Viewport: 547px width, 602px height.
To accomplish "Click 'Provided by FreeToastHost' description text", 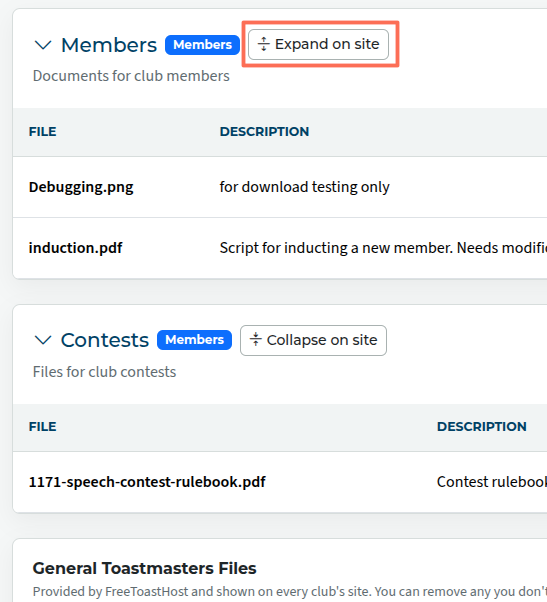I will coord(290,592).
